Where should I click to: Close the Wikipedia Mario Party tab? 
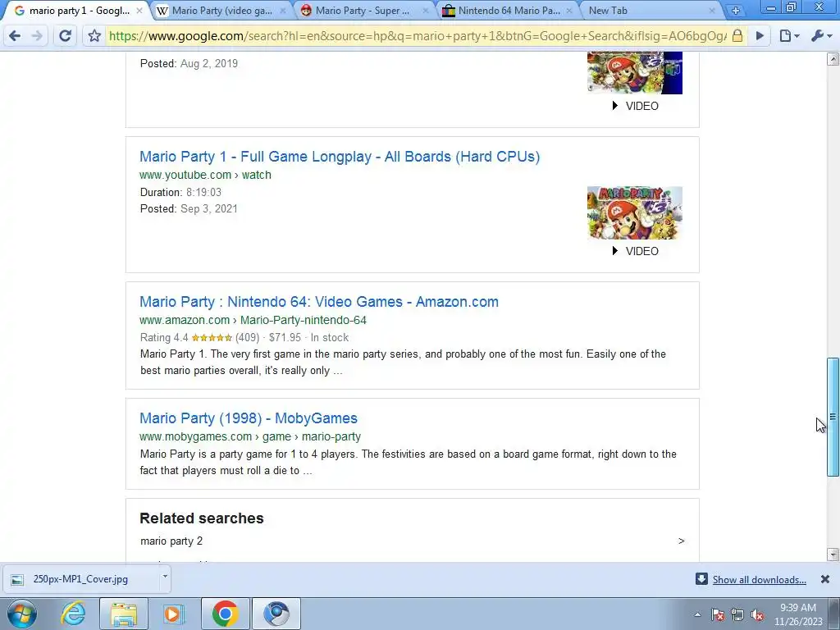click(x=283, y=10)
